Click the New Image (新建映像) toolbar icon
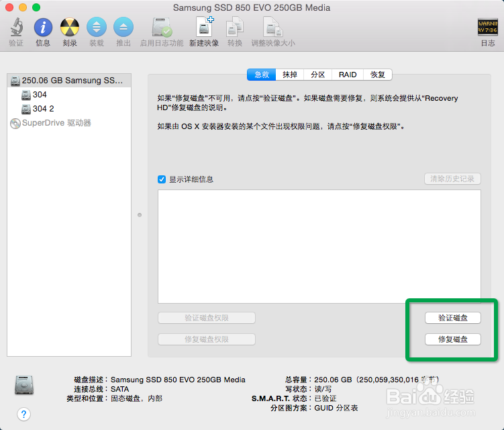The width and height of the screenshot is (504, 430). click(x=204, y=27)
